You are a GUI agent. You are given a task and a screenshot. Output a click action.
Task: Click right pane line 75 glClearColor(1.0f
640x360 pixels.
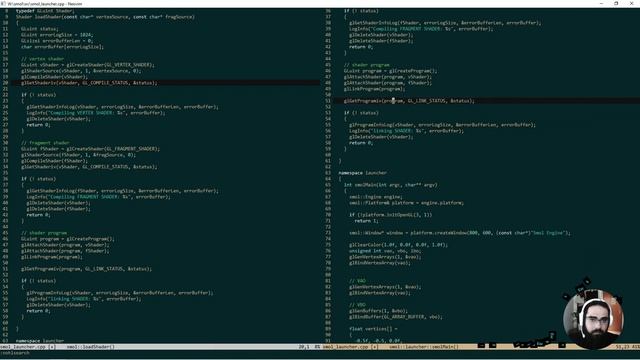[x=399, y=245]
